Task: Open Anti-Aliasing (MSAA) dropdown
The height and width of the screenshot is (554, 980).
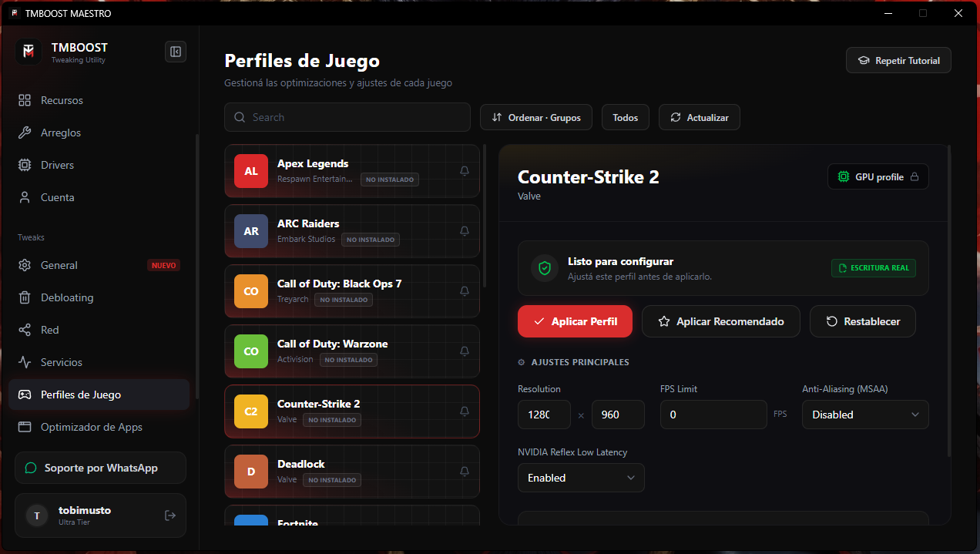Action: coord(865,415)
